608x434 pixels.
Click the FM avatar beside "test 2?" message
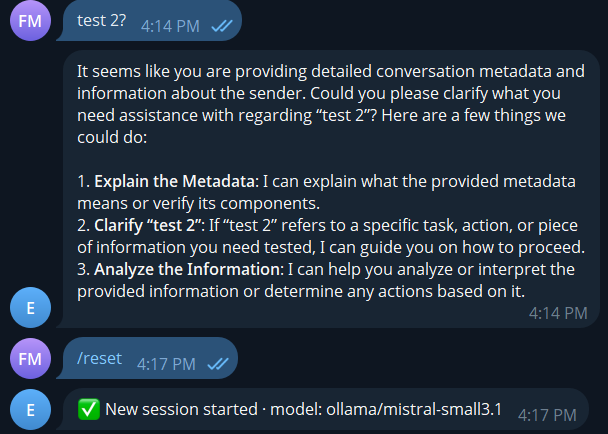(28, 21)
